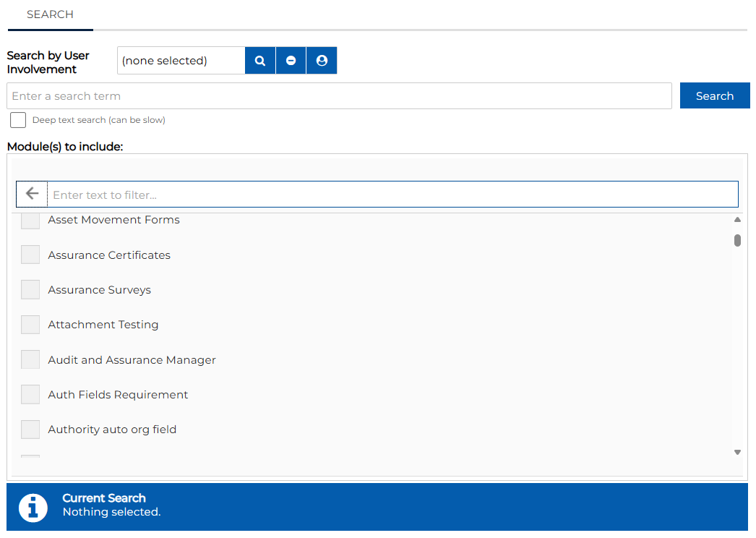Check the Asset Movement Forms module
Screen dimensions: 756x538
[x=30, y=221]
